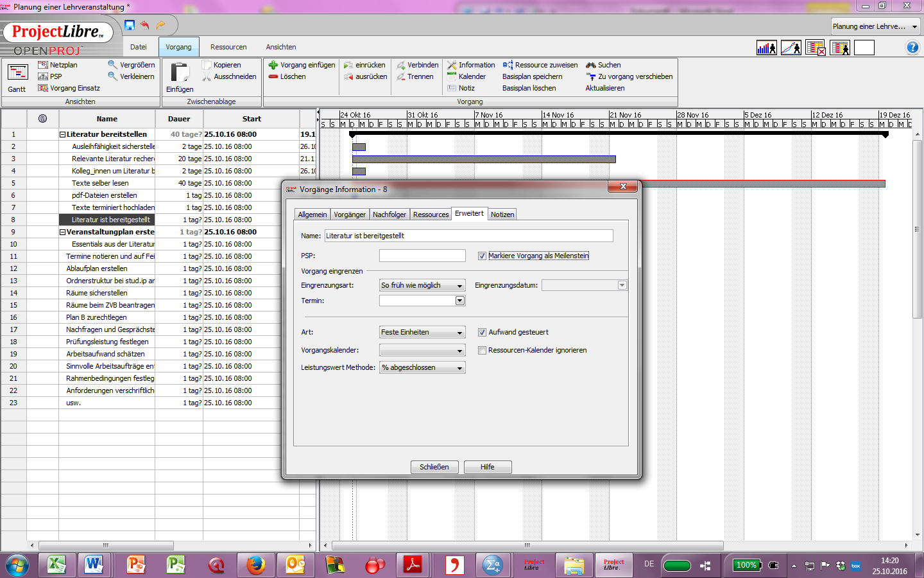Screen dimensions: 924x578
Task: Disable the Aufwand gesteuert checkbox
Action: coord(482,332)
